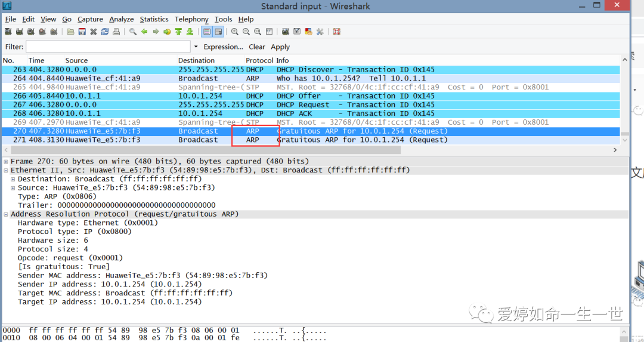Edit coloring rules icon
This screenshot has height=342, width=644.
[x=308, y=32]
